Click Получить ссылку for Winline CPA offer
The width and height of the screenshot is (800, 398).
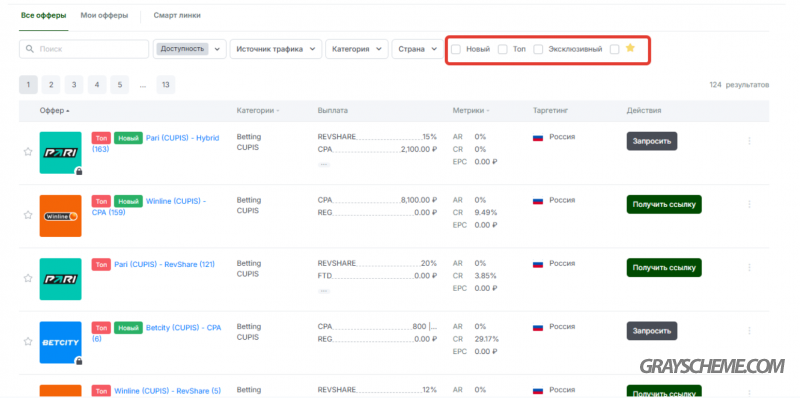(x=664, y=204)
